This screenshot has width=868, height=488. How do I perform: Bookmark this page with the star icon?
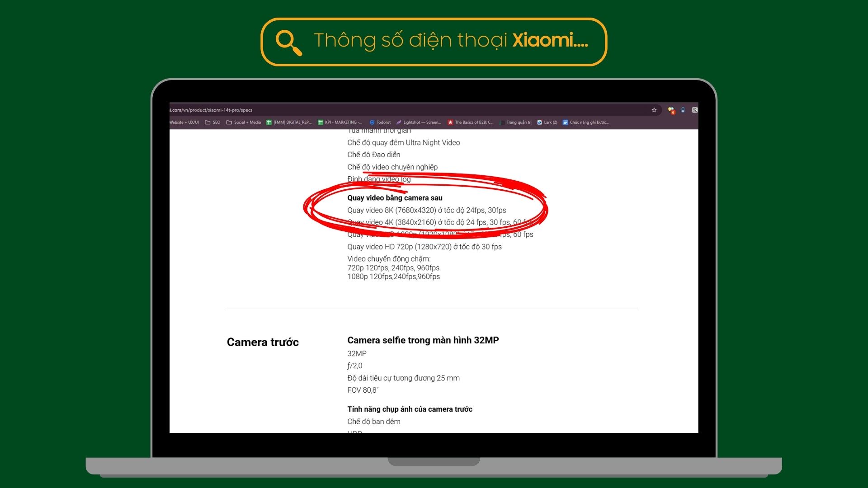[x=654, y=110]
